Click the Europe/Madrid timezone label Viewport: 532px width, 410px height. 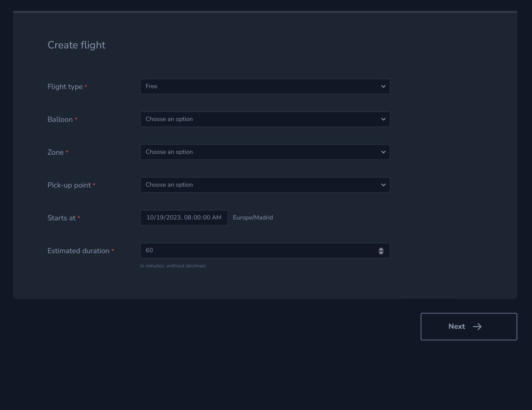click(253, 217)
